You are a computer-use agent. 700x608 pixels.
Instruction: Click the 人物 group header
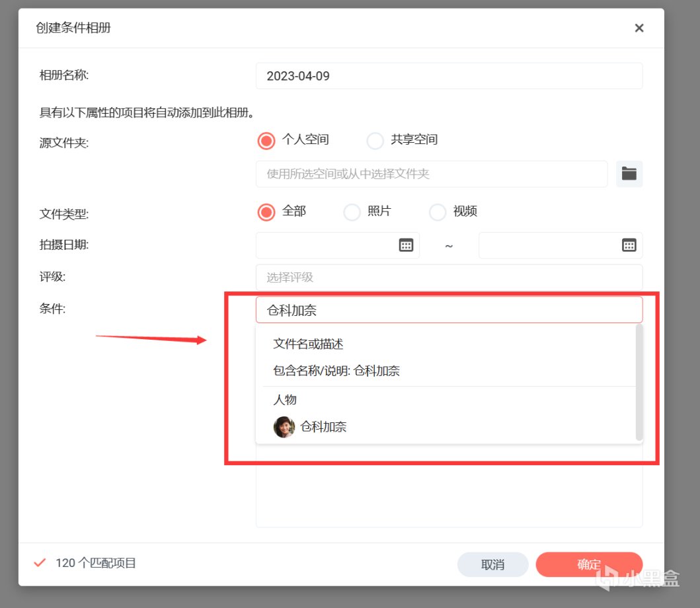285,400
